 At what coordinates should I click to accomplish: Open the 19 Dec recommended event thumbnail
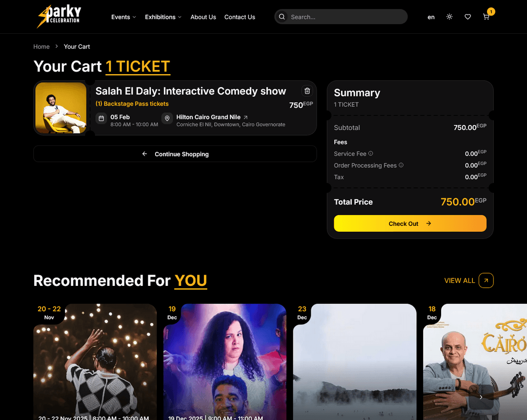coord(224,362)
